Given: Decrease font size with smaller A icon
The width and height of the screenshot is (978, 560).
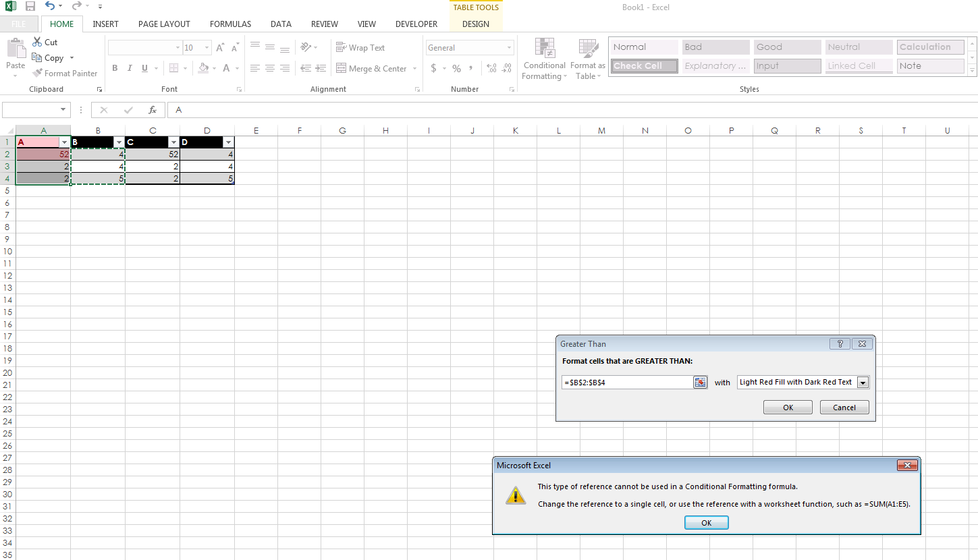Looking at the screenshot, I should [x=235, y=48].
